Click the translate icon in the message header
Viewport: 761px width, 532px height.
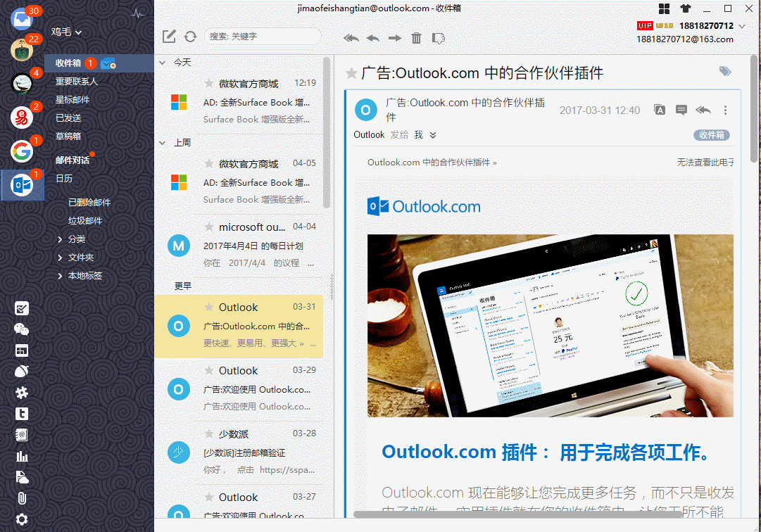[660, 110]
